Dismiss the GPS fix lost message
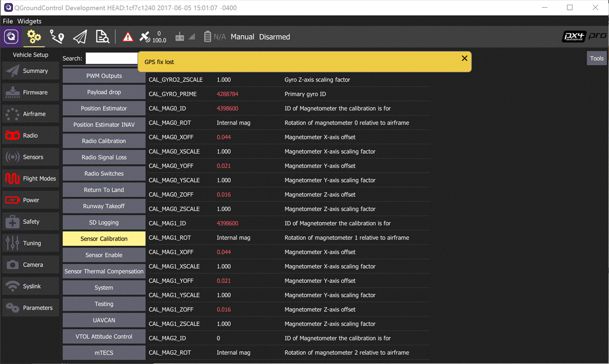This screenshot has width=609, height=364. click(x=464, y=58)
